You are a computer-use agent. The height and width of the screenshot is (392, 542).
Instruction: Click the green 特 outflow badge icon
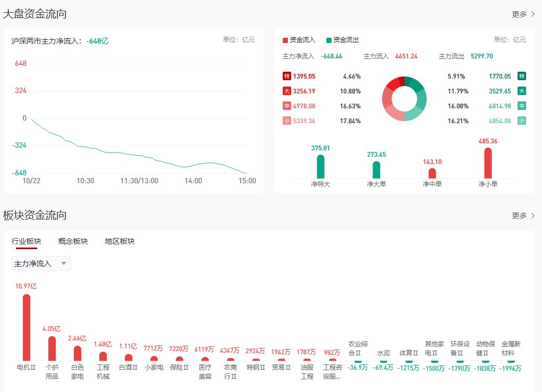click(522, 76)
